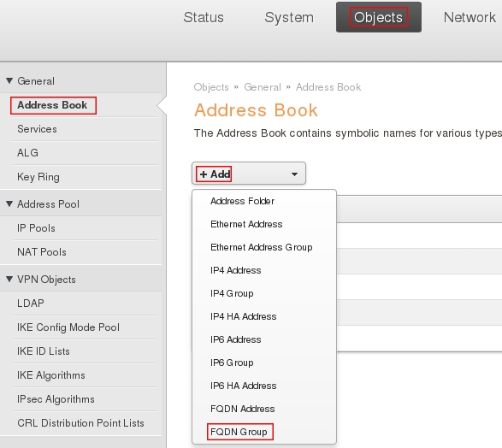Collapse the Address Pool section triangle

point(9,203)
